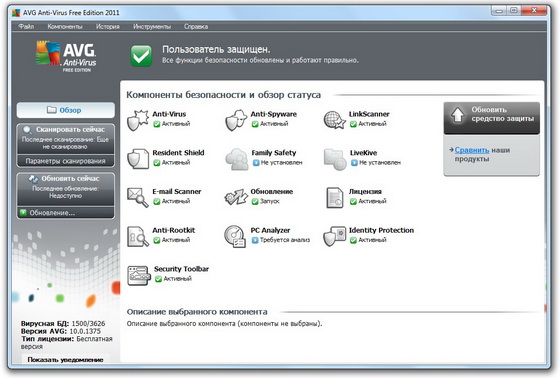Open the Инструменты menu
Viewport: 560px width, 378px height.
152,26
